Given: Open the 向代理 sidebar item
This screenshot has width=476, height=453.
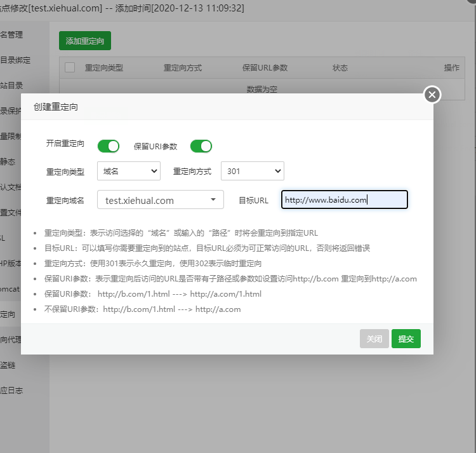Looking at the screenshot, I should point(10,339).
